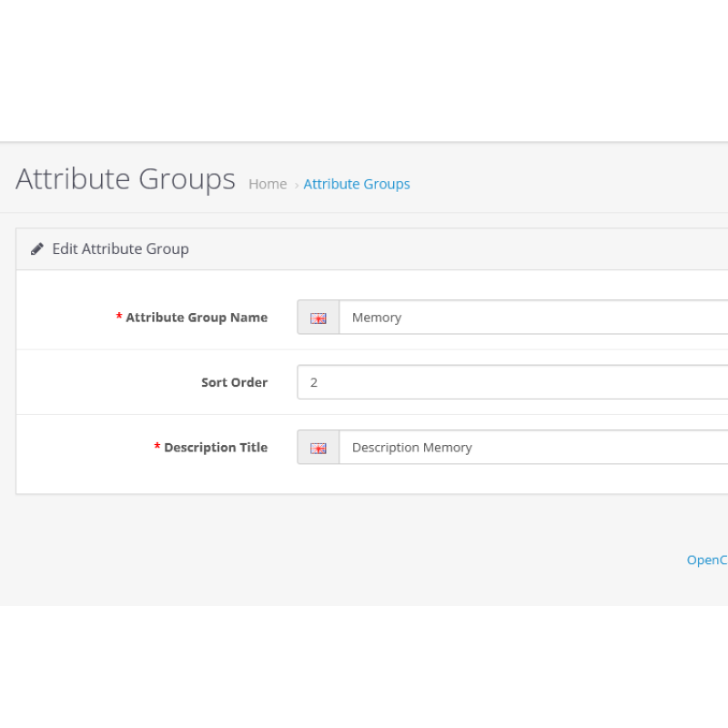The image size is (728, 728).
Task: Click the Edit Attribute Group panel title text
Action: point(120,248)
